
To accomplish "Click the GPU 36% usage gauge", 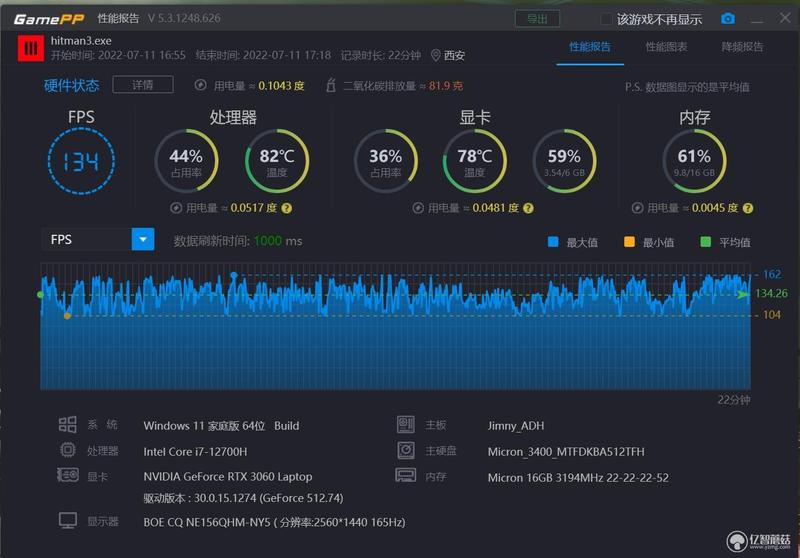I will pyautogui.click(x=386, y=161).
